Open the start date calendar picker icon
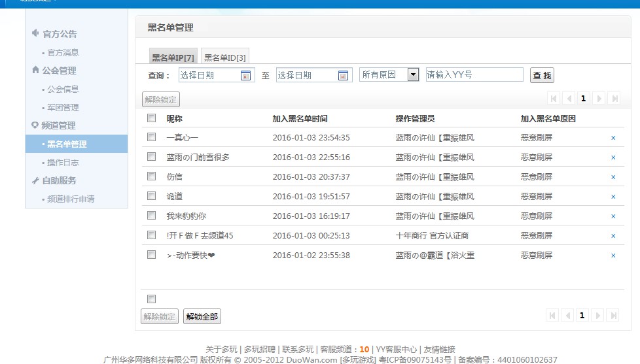Image resolution: width=640 pixels, height=364 pixels. point(245,75)
